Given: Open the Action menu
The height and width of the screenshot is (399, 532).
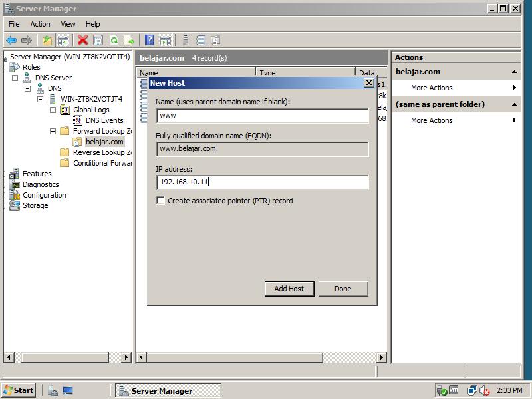Looking at the screenshot, I should coord(40,24).
